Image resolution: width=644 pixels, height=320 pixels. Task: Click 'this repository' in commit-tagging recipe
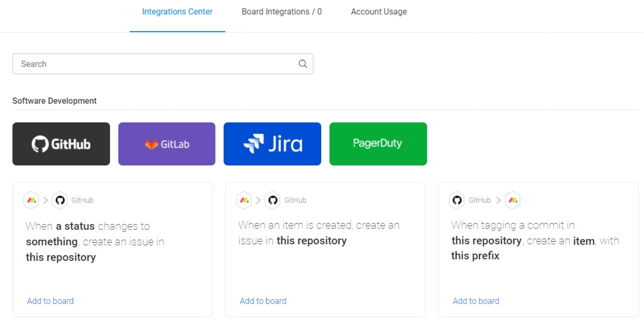[486, 241]
